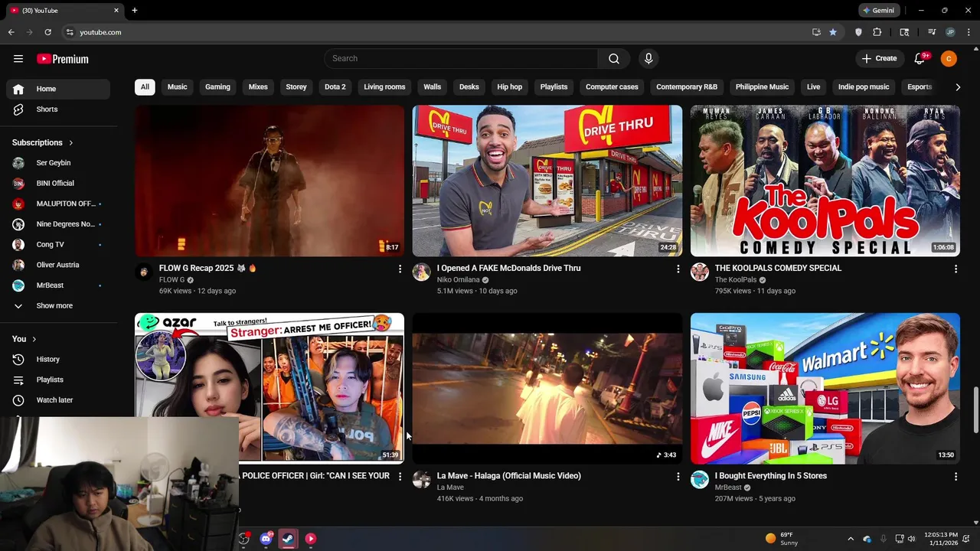
Task: Bookmark this page with the star icon
Action: click(833, 32)
